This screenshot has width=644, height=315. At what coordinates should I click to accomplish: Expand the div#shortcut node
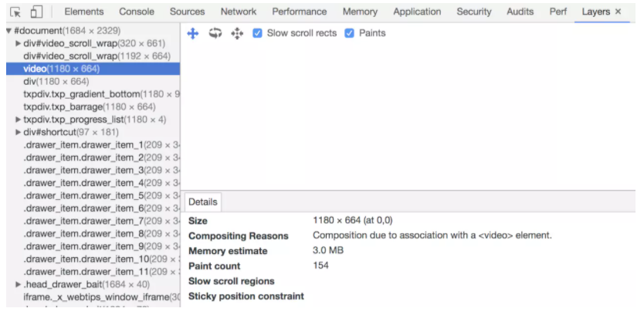point(18,132)
